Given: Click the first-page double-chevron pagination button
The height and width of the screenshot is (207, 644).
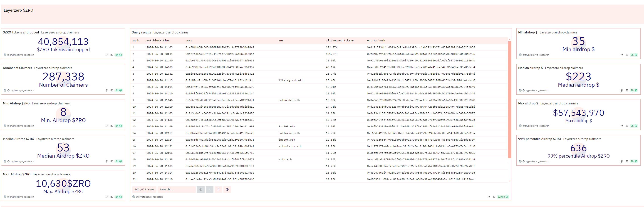Looking at the screenshot, I should [x=201, y=189].
